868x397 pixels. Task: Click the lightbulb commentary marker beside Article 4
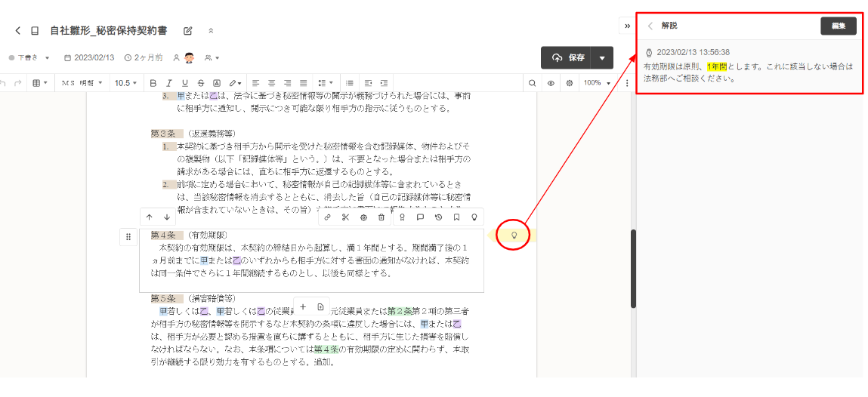tap(514, 235)
